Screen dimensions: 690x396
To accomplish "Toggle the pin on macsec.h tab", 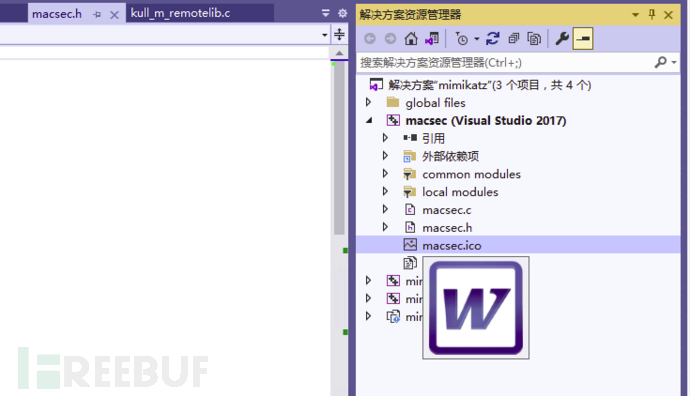I will pyautogui.click(x=97, y=15).
